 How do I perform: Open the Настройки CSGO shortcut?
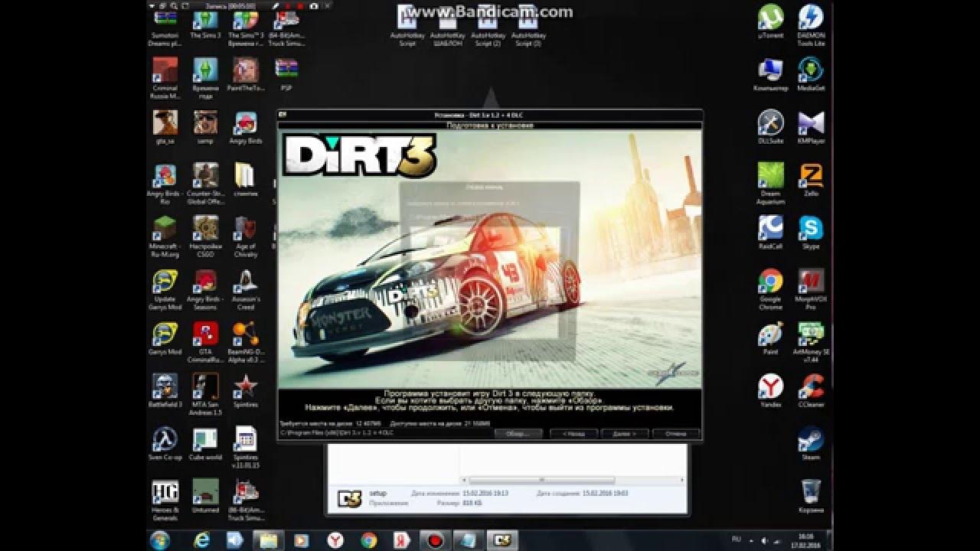point(205,236)
